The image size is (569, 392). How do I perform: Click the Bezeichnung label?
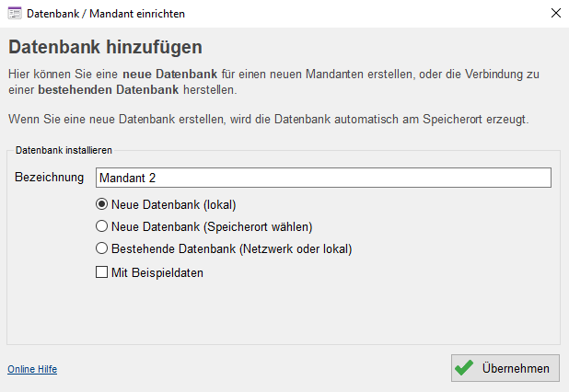(x=50, y=177)
